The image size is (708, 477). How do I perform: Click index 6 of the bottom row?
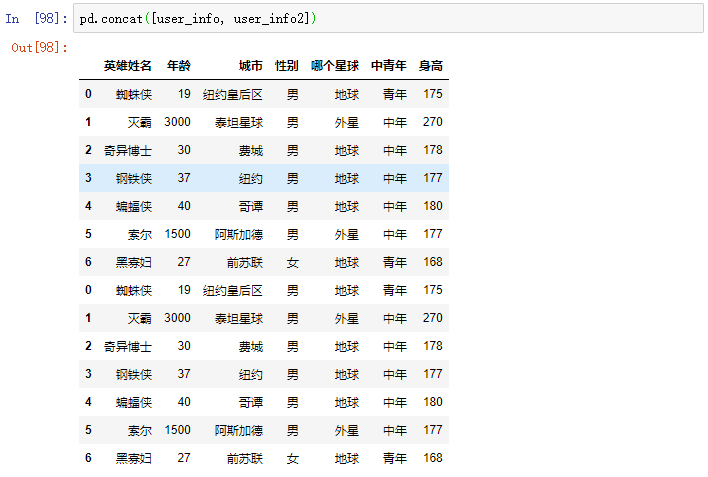coord(88,458)
